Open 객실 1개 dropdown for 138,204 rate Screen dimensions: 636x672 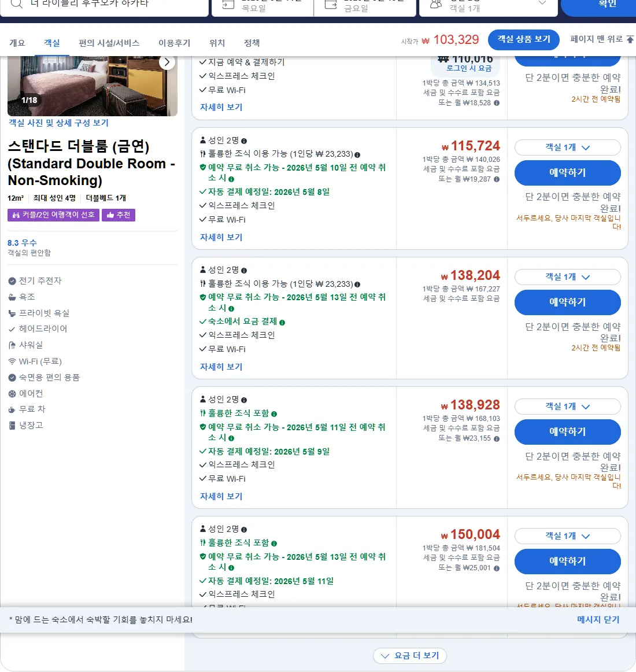coord(567,277)
